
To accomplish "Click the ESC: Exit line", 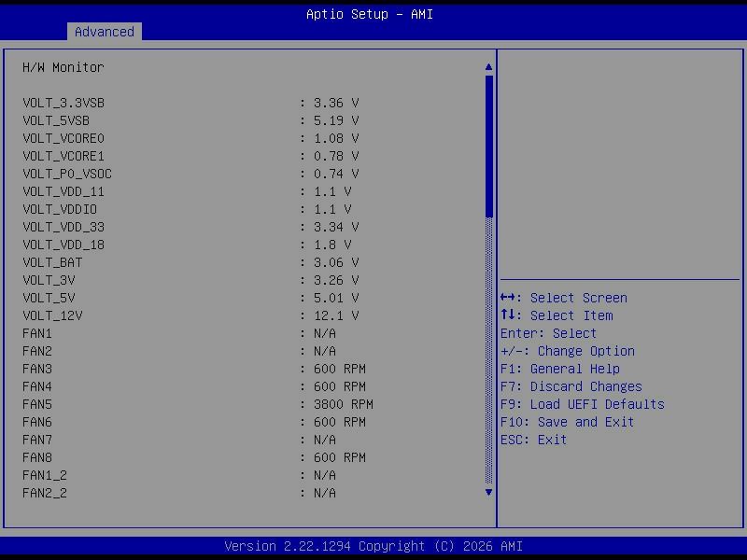I will [533, 440].
